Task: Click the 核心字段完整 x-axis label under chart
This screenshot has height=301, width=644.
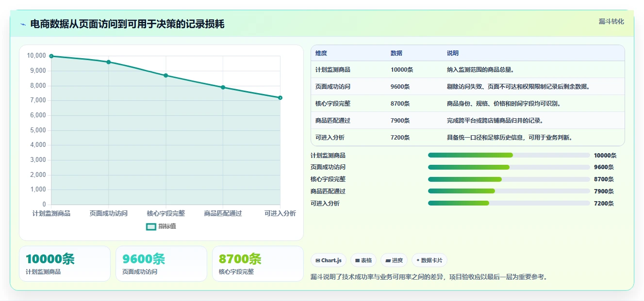Action: pyautogui.click(x=166, y=213)
